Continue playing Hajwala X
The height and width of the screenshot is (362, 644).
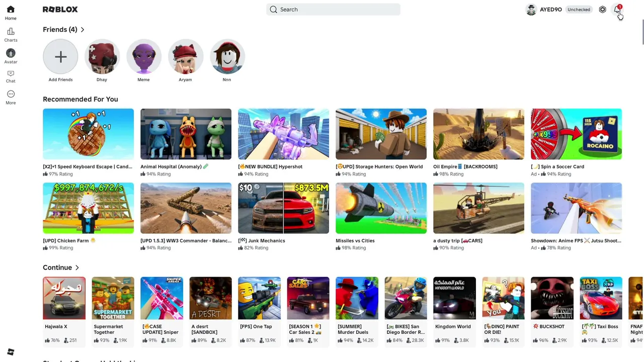click(64, 298)
